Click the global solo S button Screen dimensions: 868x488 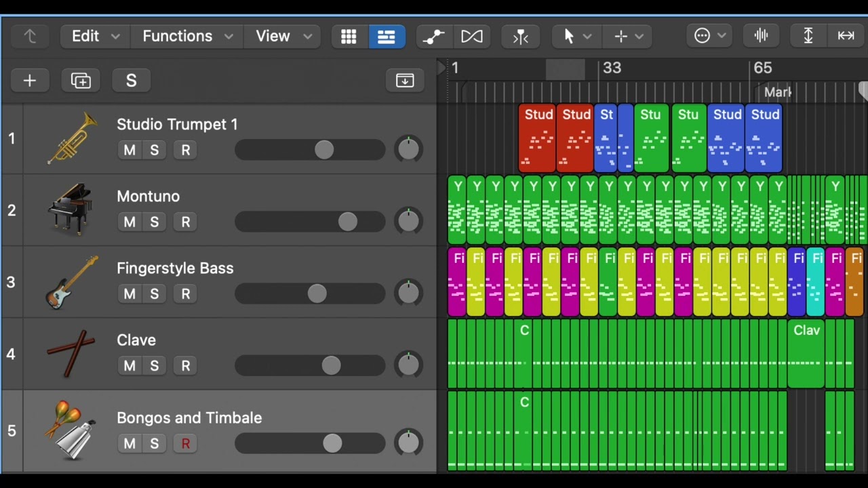pyautogui.click(x=132, y=81)
